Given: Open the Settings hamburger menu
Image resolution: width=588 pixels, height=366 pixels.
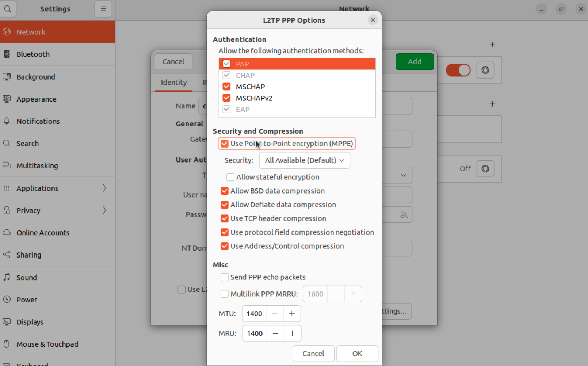Looking at the screenshot, I should tap(103, 9).
